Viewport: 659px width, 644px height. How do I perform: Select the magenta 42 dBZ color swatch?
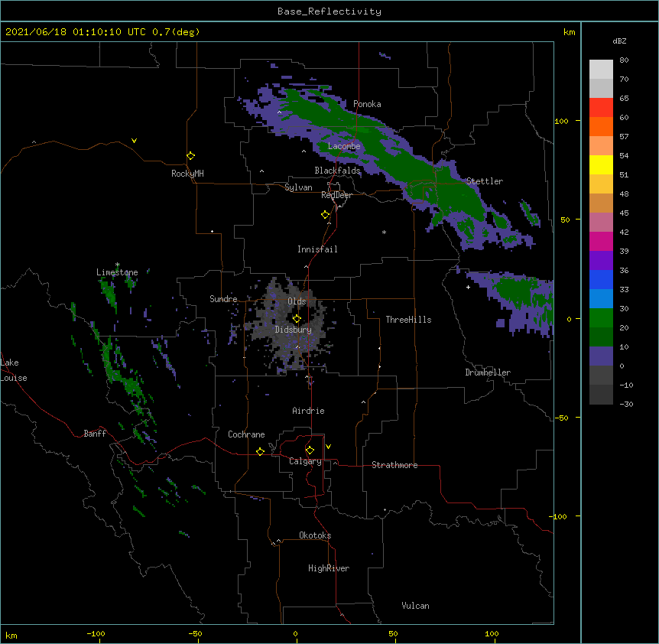[601, 241]
